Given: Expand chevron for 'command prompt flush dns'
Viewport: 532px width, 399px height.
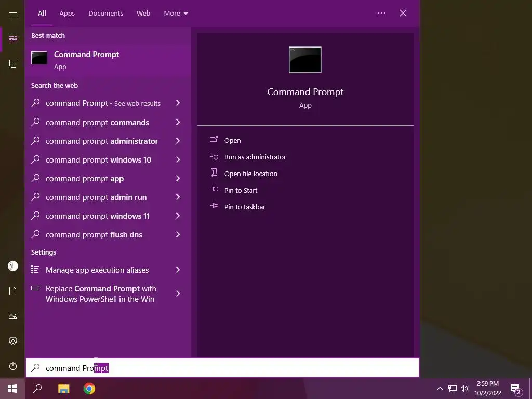Looking at the screenshot, I should 178,234.
